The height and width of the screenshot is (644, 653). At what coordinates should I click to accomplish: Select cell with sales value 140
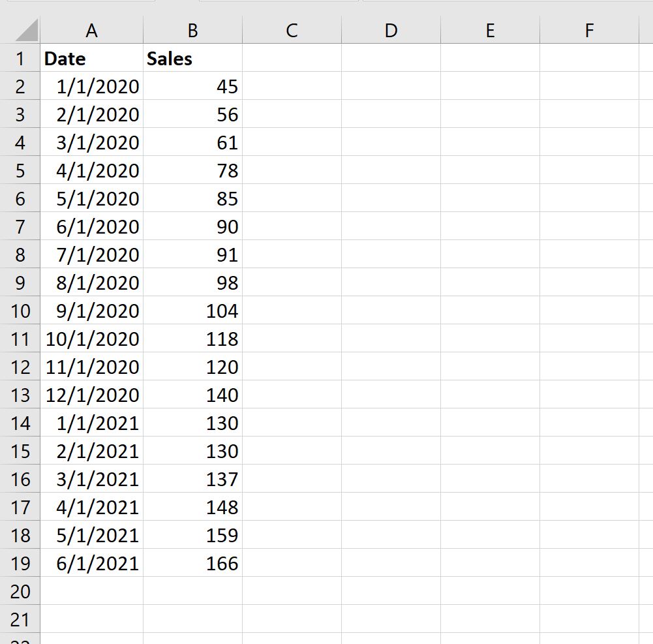pyautogui.click(x=193, y=395)
